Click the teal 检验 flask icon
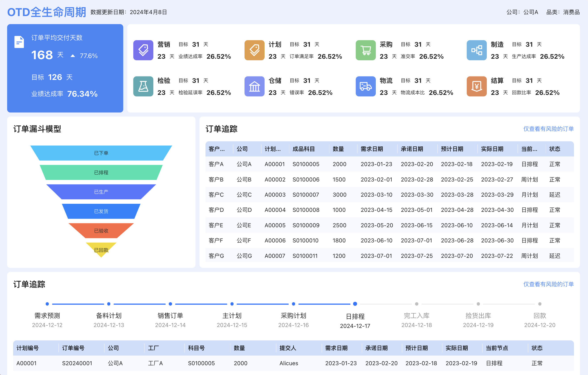Screen dimensions: 588x375 pyautogui.click(x=143, y=86)
